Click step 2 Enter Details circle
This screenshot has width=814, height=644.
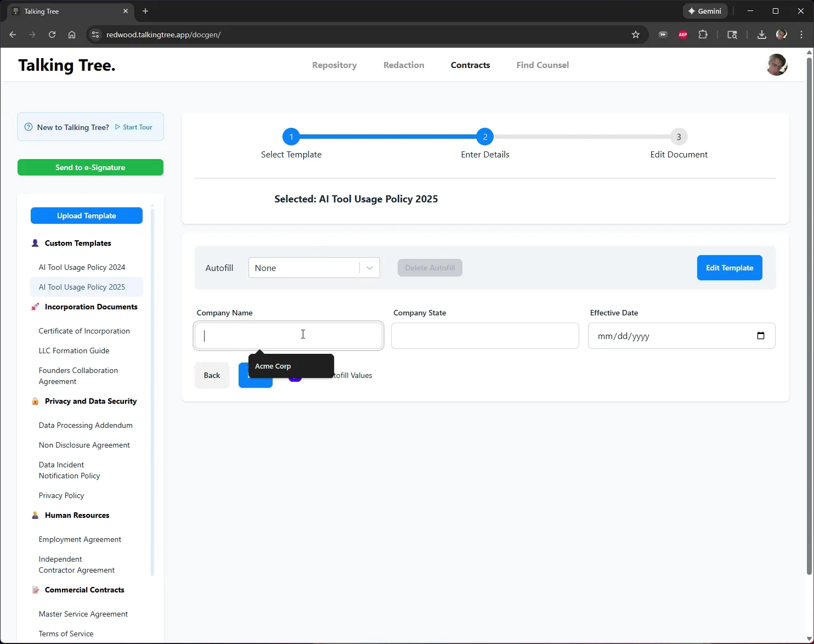coord(485,137)
